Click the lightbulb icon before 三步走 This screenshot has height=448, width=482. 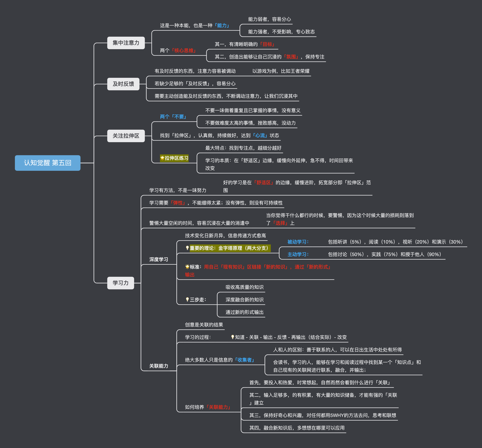pyautogui.click(x=187, y=300)
